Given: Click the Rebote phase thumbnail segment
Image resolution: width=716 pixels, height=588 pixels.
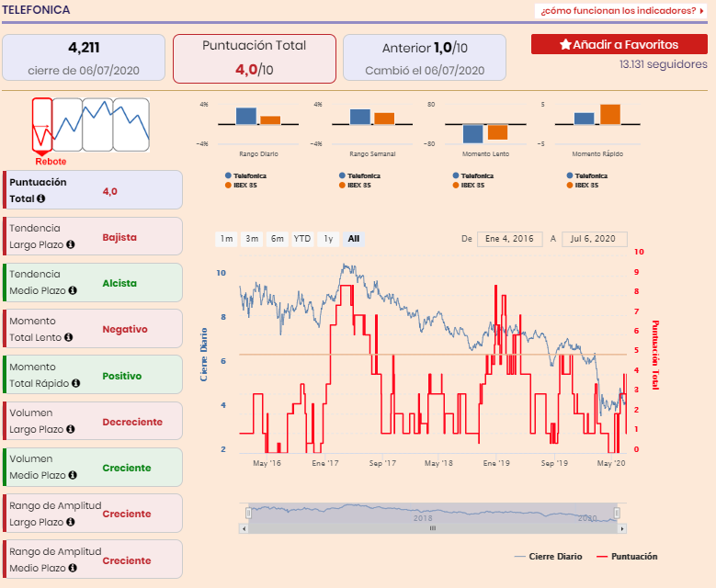Looking at the screenshot, I should (x=42, y=125).
